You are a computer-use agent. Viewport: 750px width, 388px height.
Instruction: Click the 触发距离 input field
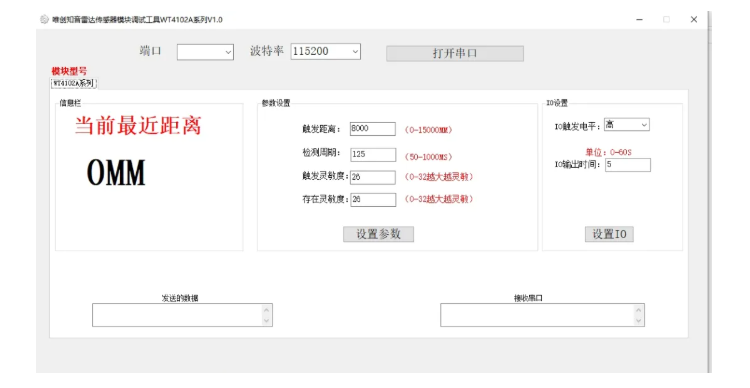point(373,129)
